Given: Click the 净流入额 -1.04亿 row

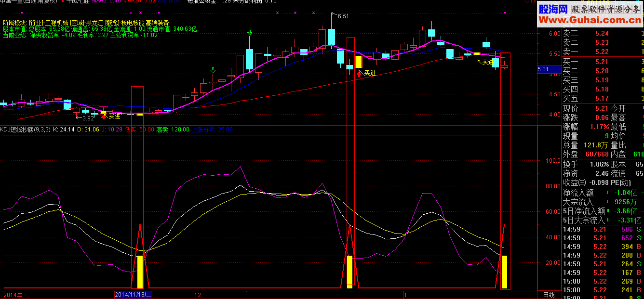Looking at the screenshot, I should pos(603,193).
